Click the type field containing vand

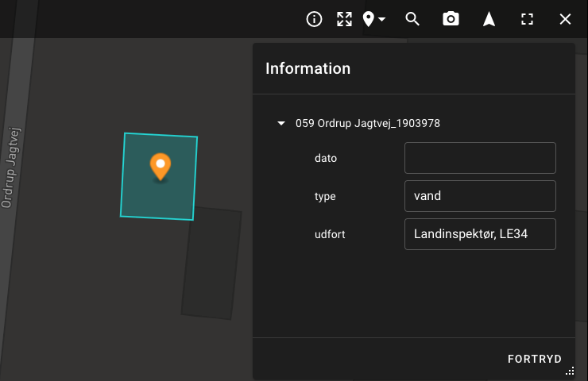pos(480,196)
